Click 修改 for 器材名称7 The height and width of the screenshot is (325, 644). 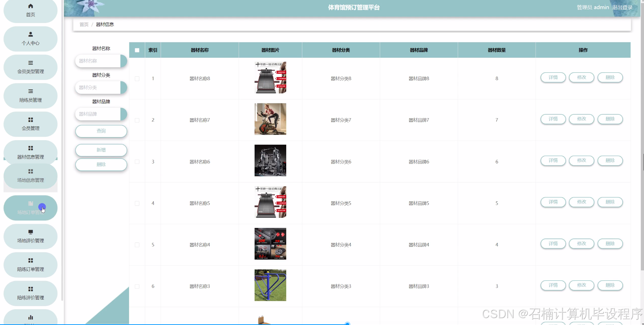582,119
